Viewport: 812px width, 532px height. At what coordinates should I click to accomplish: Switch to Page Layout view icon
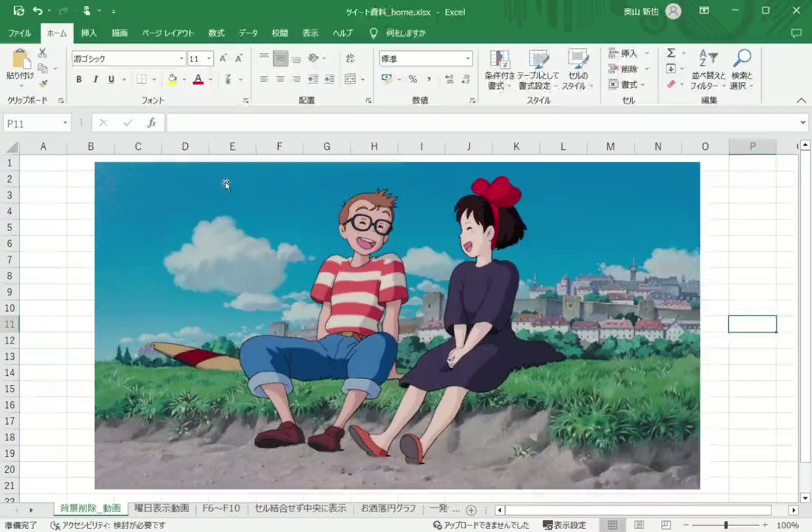click(x=640, y=525)
